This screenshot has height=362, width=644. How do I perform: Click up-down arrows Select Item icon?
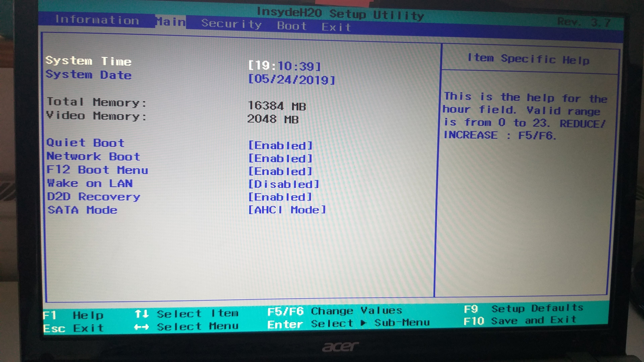point(142,314)
